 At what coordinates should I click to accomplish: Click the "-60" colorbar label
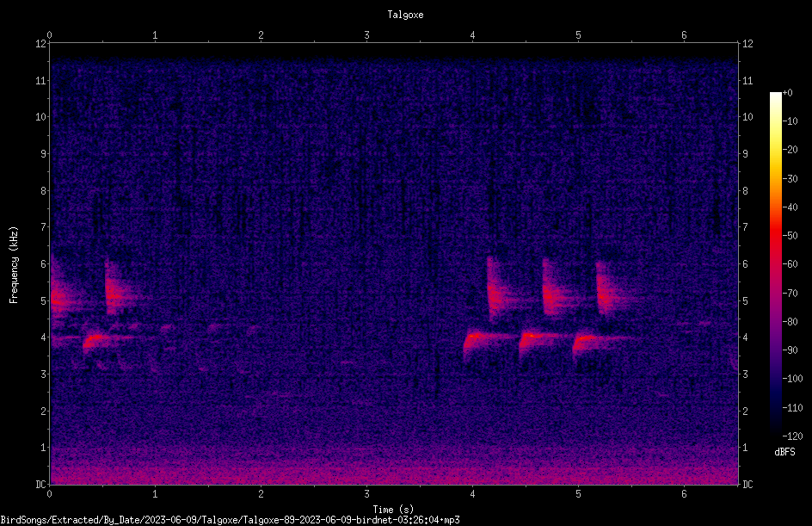click(x=790, y=264)
